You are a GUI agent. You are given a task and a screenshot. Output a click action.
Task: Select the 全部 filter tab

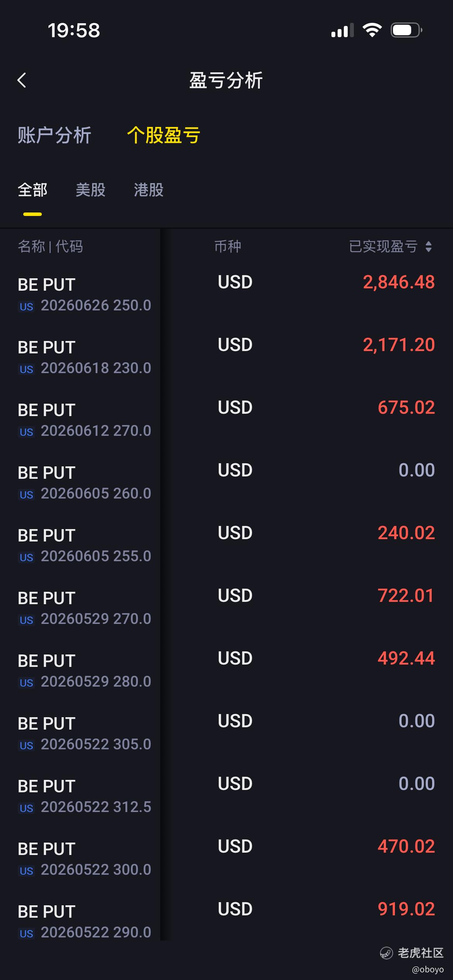coord(33,190)
